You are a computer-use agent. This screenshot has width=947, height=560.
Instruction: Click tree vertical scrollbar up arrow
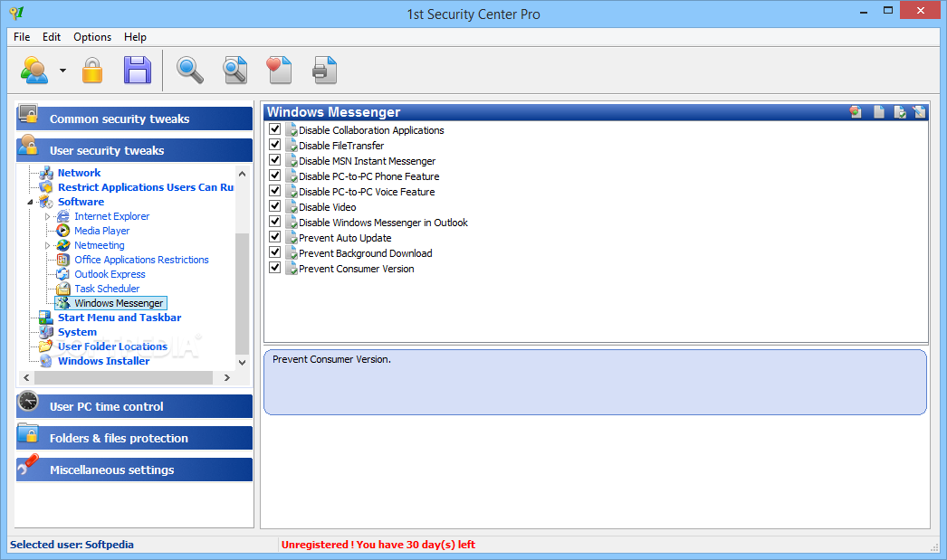243,174
